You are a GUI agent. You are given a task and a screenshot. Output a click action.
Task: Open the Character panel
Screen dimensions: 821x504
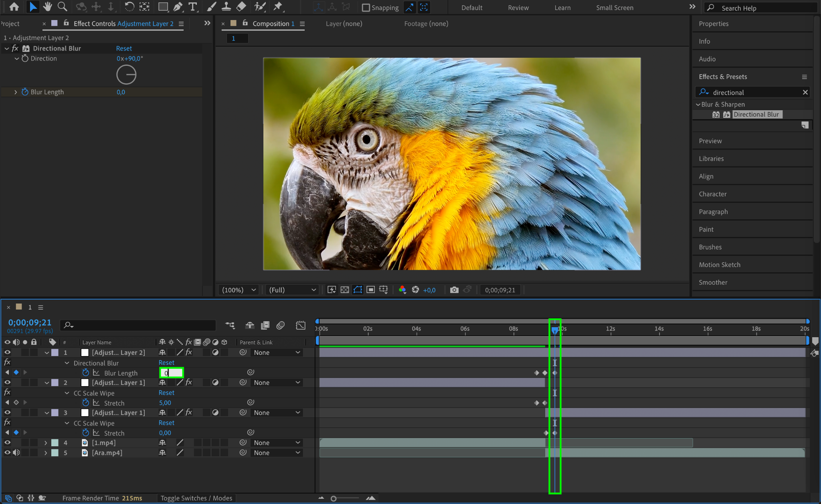pos(712,194)
